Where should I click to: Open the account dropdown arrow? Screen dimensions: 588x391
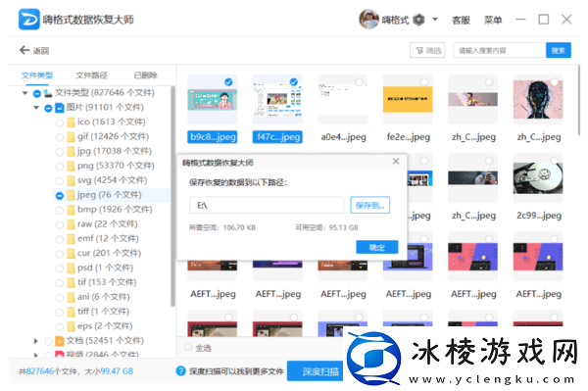434,20
